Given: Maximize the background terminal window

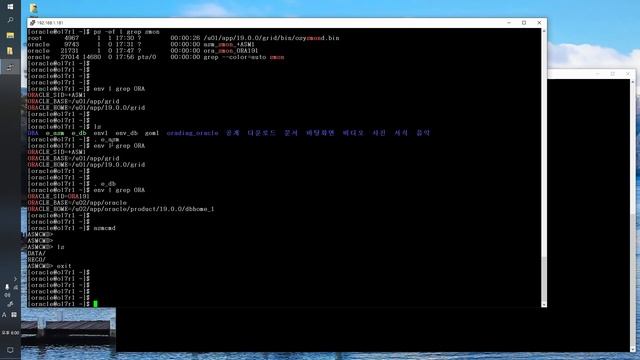Looking at the screenshot, I should [x=613, y=74].
